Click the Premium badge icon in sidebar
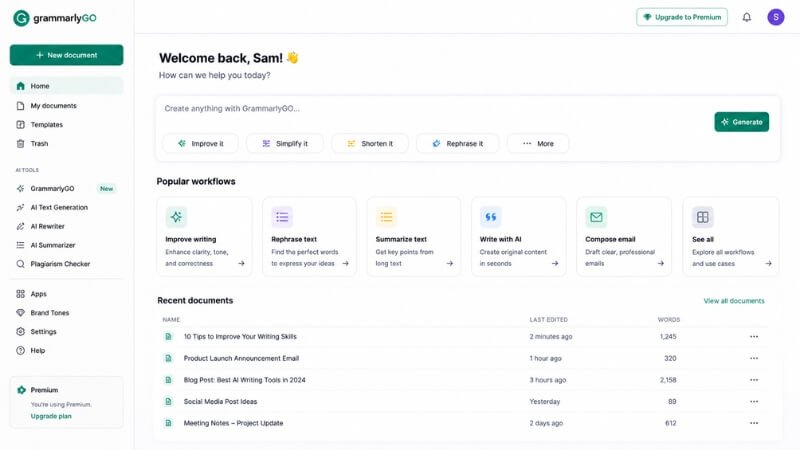This screenshot has height=450, width=800. coord(21,390)
